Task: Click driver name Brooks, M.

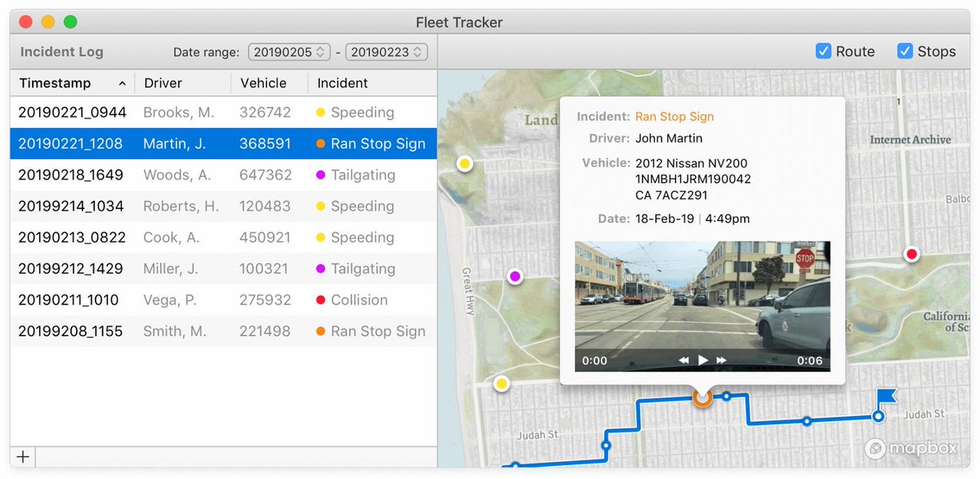Action: tap(179, 113)
